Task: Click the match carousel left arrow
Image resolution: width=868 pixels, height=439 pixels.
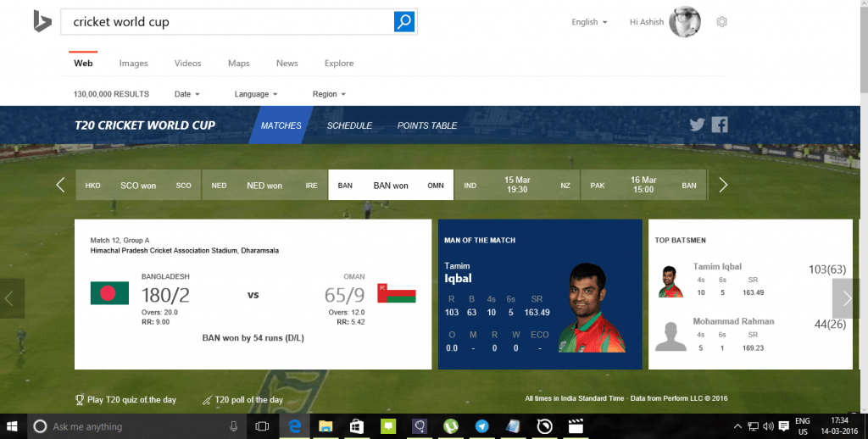Action: click(x=60, y=185)
